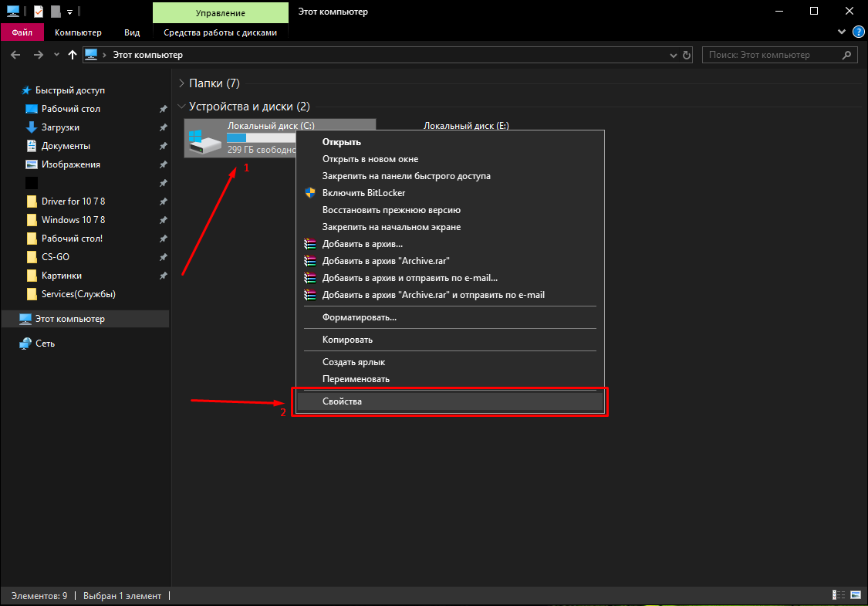Go up one level with the Up arrow
868x606 pixels.
click(x=72, y=55)
